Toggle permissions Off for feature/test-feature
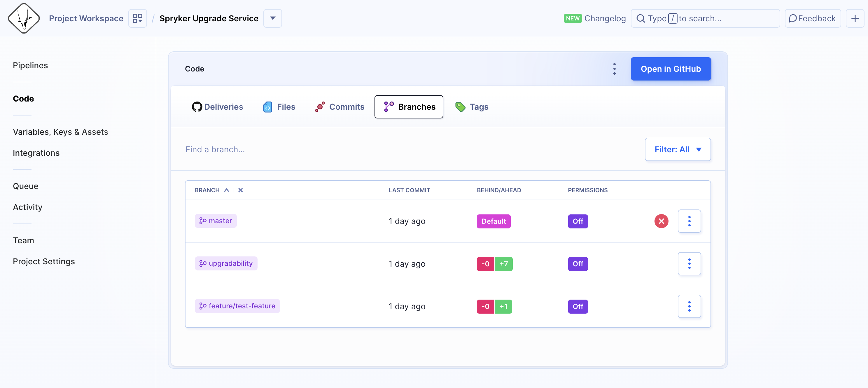Viewport: 868px width, 388px height. click(x=578, y=306)
